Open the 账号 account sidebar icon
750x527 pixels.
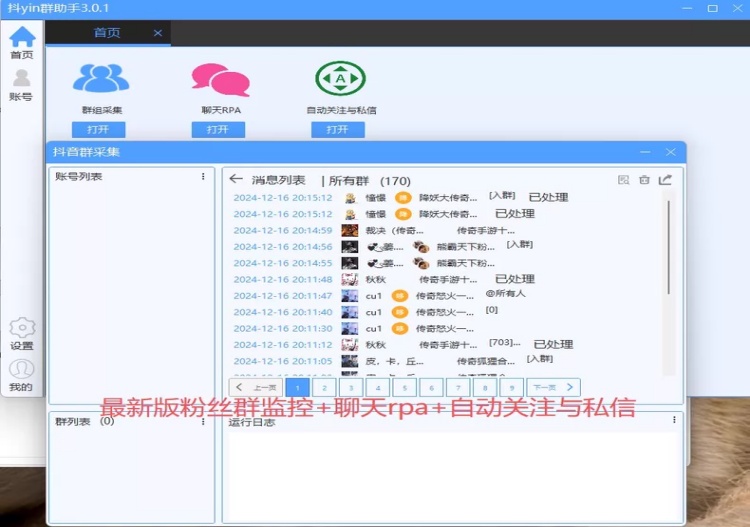pyautogui.click(x=21, y=85)
